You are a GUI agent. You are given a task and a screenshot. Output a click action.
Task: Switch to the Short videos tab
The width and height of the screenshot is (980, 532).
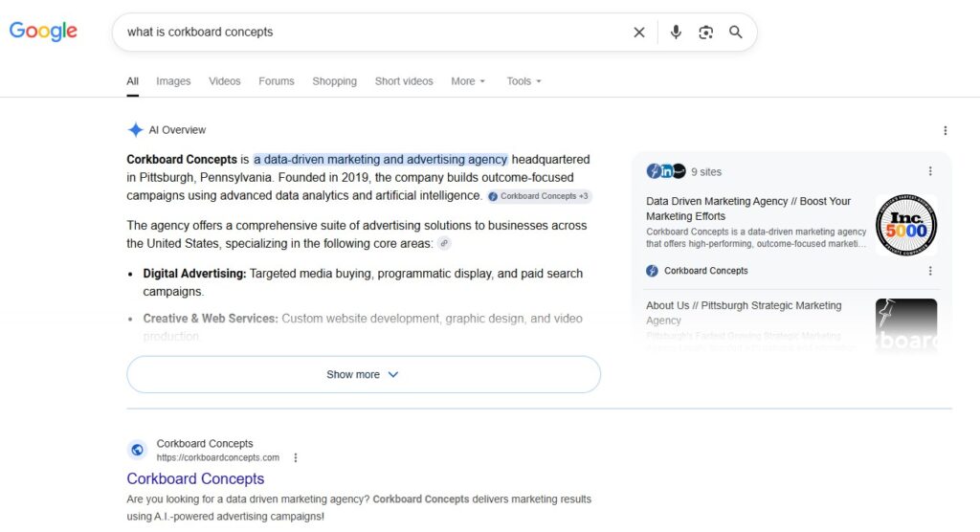coord(404,81)
